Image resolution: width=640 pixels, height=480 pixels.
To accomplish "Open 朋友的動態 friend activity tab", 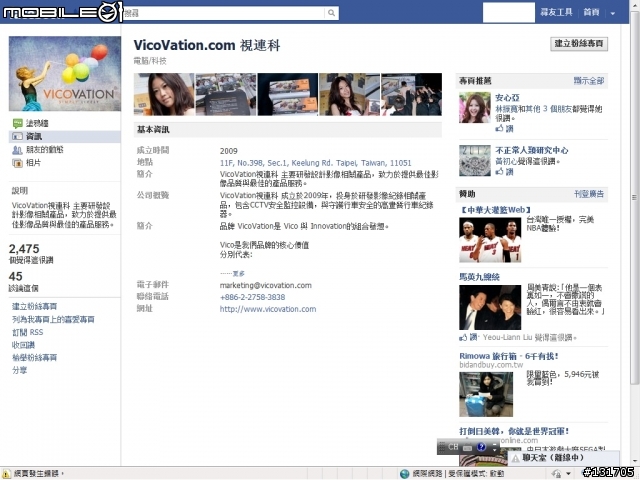I will [44, 149].
